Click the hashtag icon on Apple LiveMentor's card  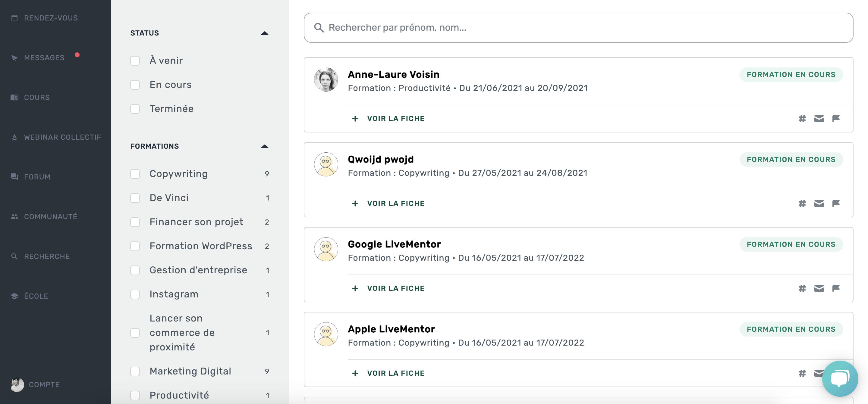[802, 373]
